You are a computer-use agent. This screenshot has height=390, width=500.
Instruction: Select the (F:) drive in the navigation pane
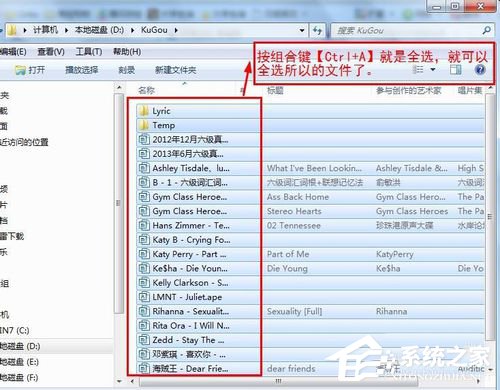click(19, 377)
